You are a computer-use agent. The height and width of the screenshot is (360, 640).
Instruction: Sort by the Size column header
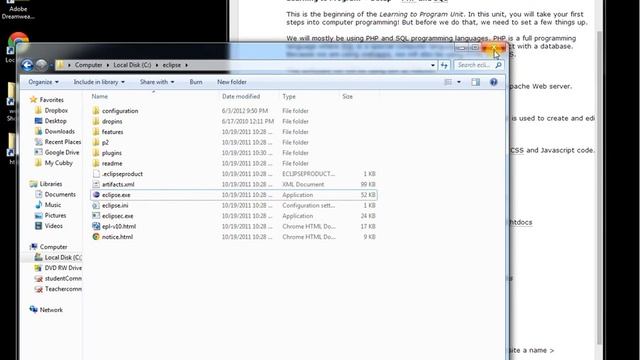[x=347, y=96]
